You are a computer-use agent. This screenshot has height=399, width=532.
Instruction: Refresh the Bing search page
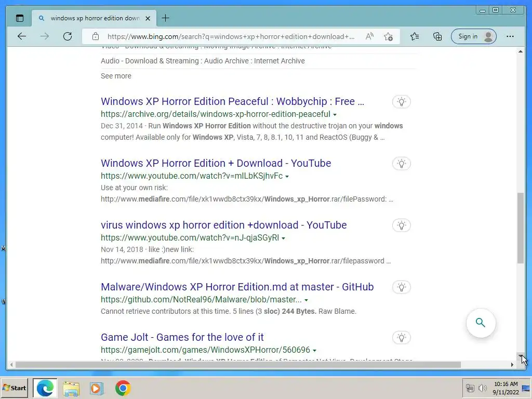[68, 36]
